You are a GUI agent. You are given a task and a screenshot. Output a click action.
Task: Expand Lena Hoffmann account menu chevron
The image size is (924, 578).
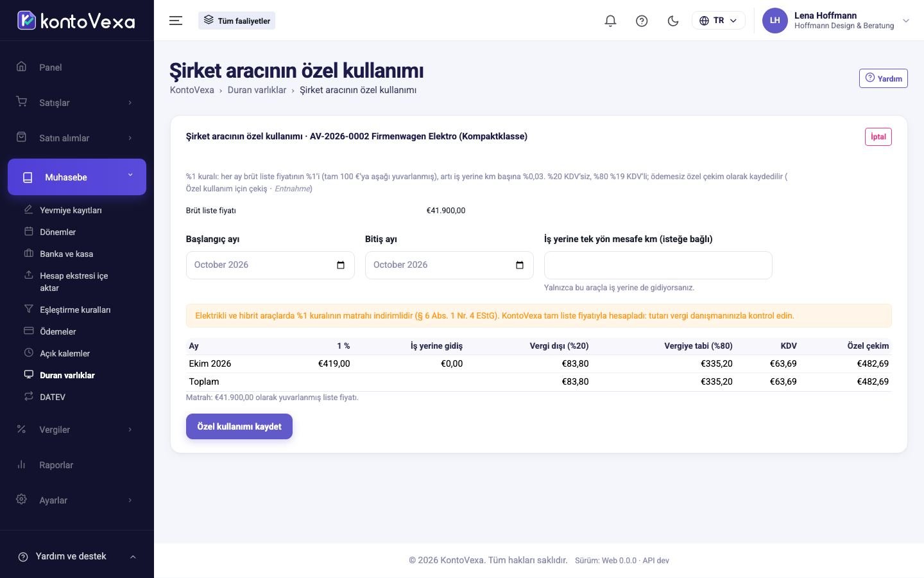pyautogui.click(x=906, y=21)
